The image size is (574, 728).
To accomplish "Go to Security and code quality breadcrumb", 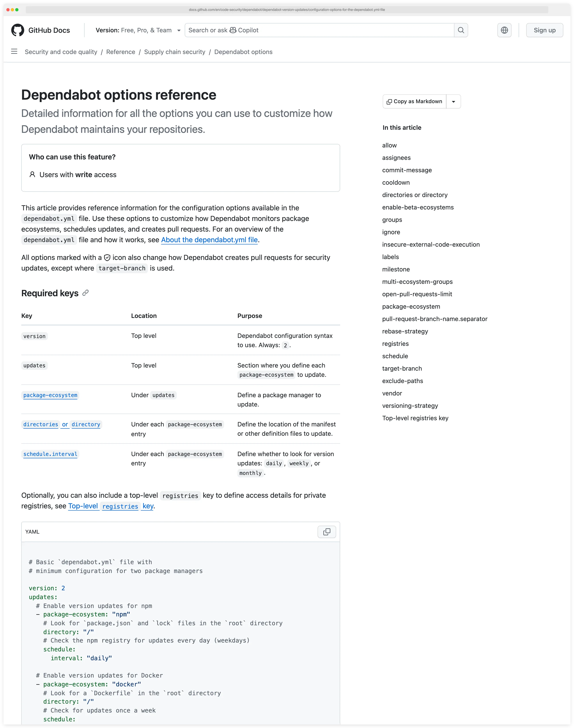I will (61, 52).
